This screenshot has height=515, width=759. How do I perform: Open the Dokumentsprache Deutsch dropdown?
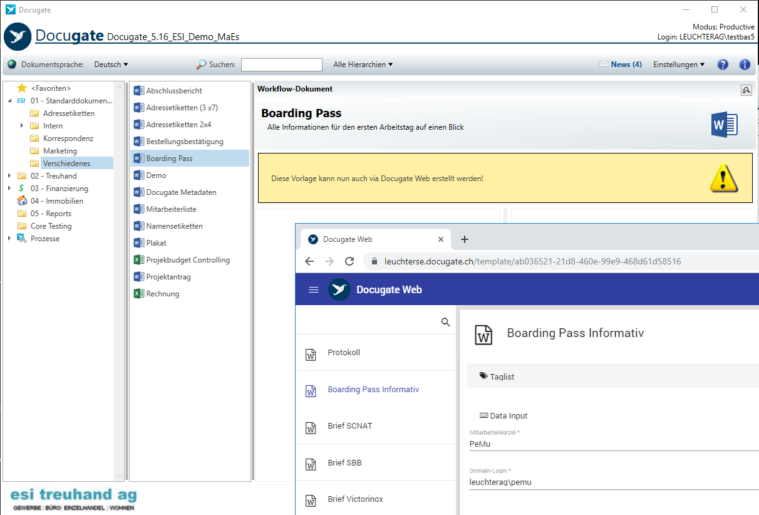[111, 64]
